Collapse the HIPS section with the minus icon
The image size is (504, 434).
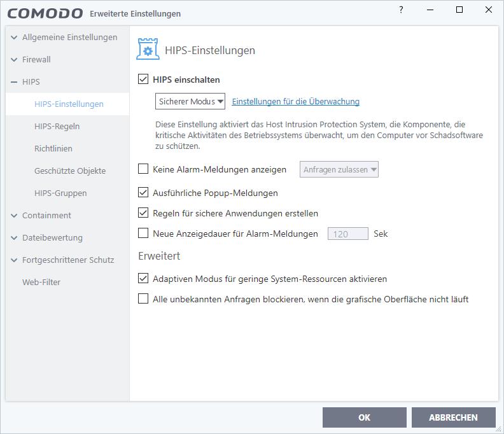coord(14,82)
